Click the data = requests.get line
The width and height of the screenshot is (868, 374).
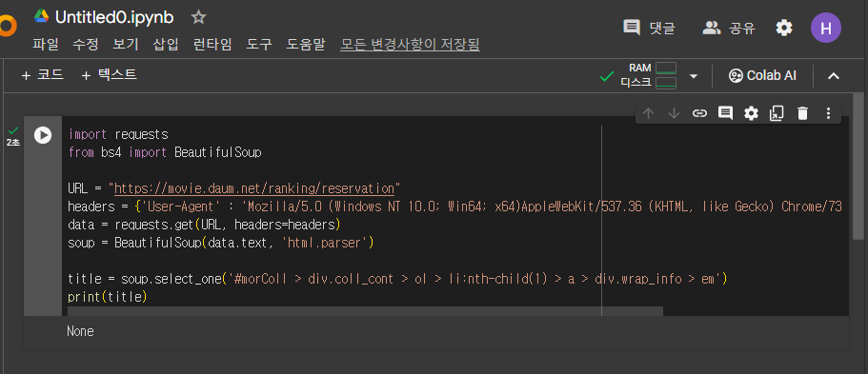[204, 225]
